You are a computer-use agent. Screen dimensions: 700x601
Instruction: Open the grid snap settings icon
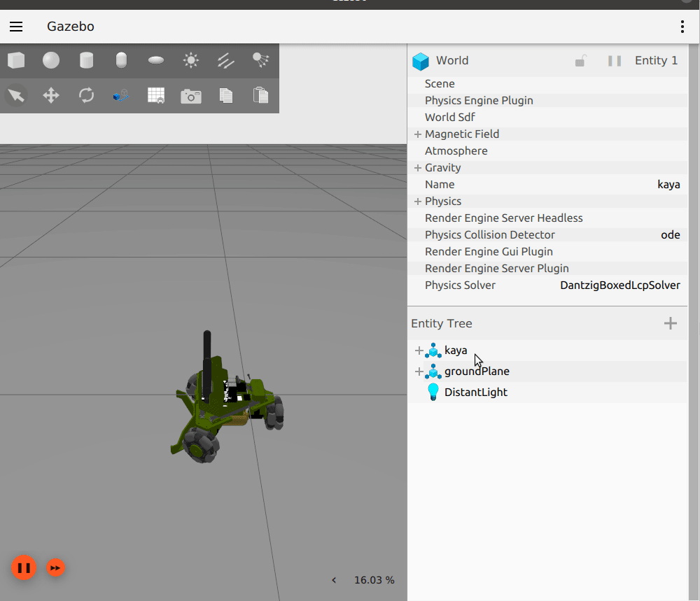pyautogui.click(x=156, y=95)
